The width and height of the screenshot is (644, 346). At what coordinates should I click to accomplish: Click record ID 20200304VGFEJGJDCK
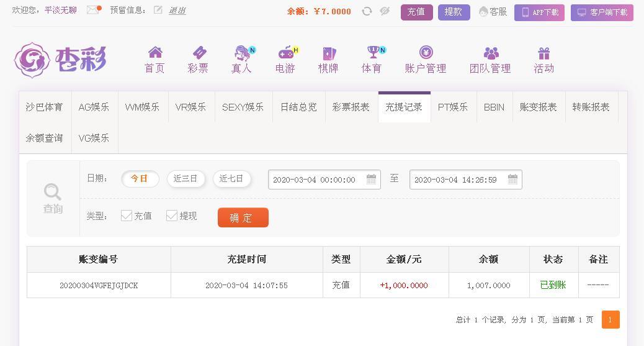click(x=99, y=285)
